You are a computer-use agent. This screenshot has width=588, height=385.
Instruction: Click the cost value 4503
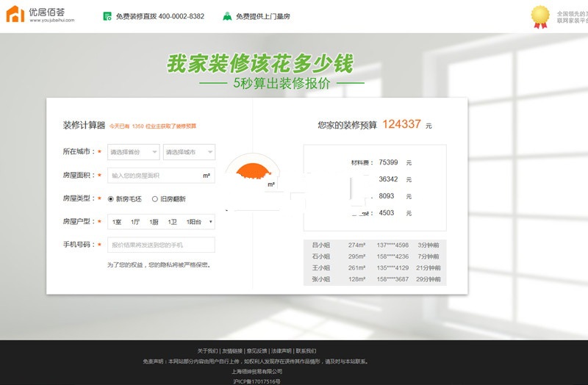[x=387, y=213]
